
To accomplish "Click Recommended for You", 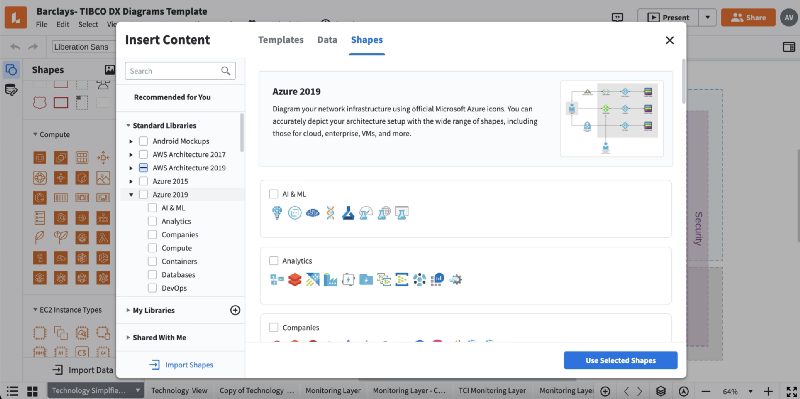I will click(x=172, y=97).
